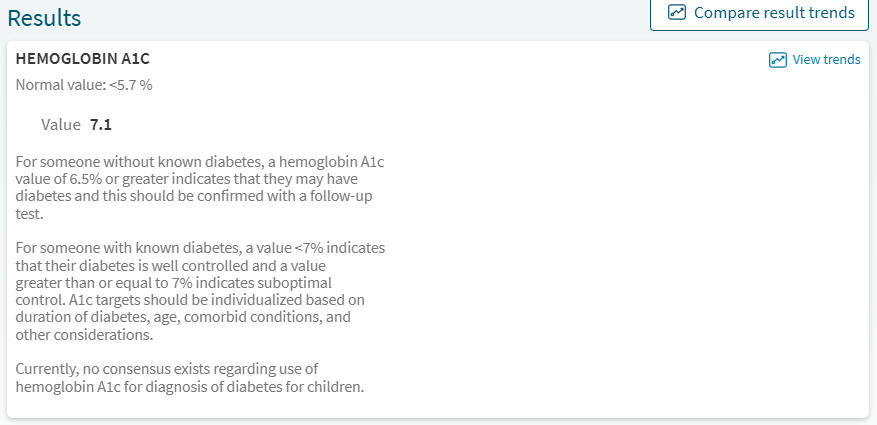Select the HEMOGLOBIN A1C test title
The width and height of the screenshot is (877, 425).
tap(83, 60)
